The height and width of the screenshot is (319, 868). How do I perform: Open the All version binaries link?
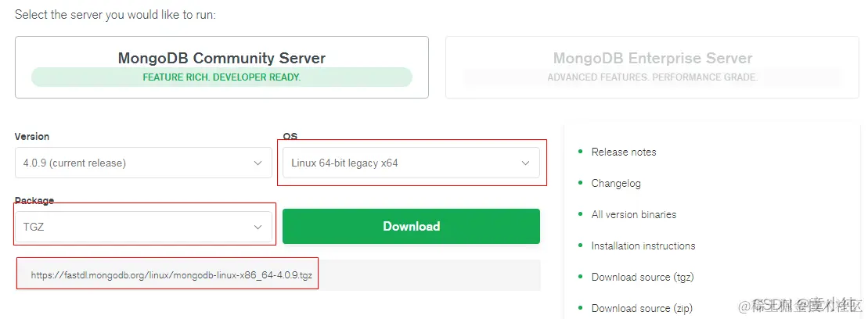(634, 214)
